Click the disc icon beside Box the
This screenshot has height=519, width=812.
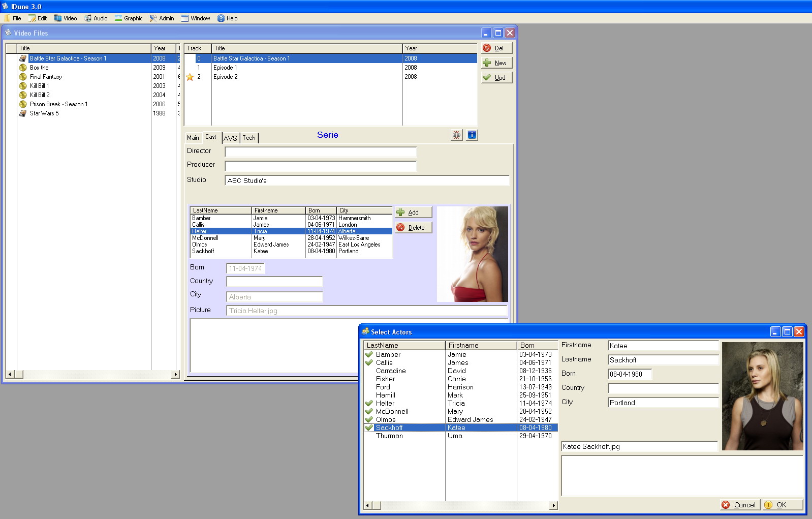[x=23, y=68]
